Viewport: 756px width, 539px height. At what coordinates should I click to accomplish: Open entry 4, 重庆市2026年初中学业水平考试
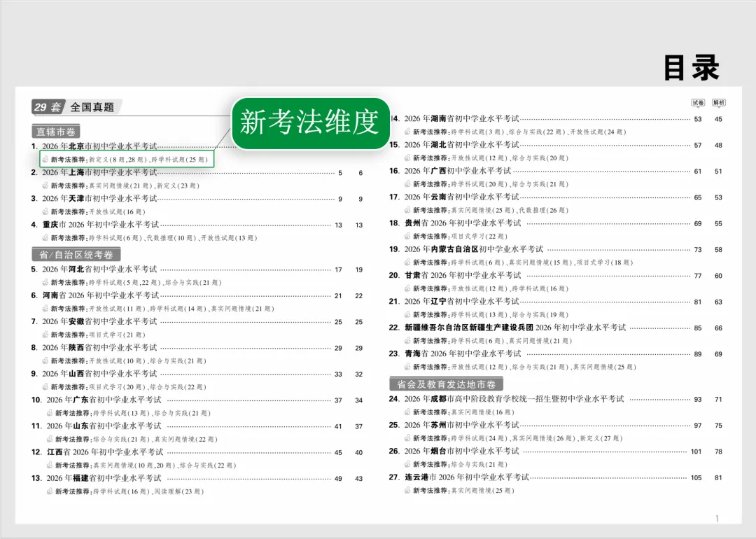[100, 225]
